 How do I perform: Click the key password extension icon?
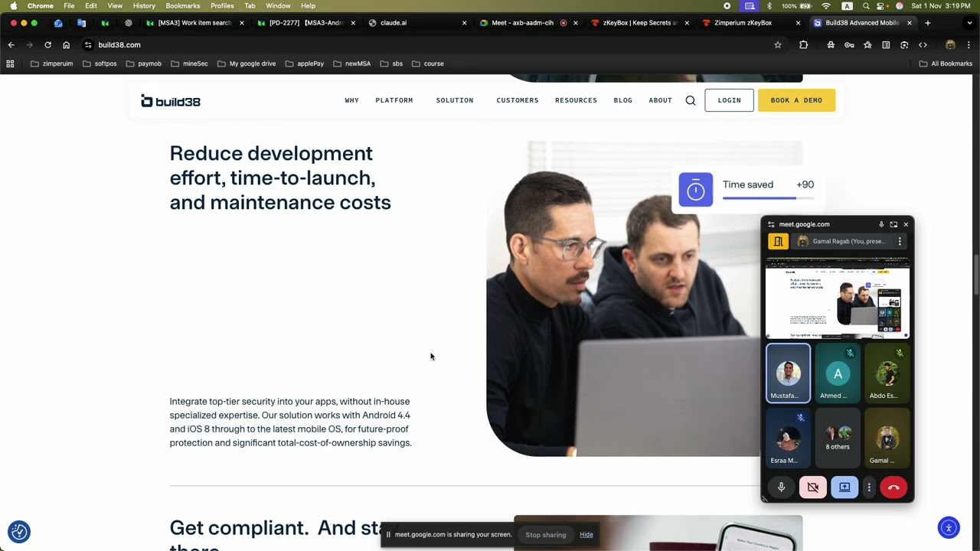point(849,45)
